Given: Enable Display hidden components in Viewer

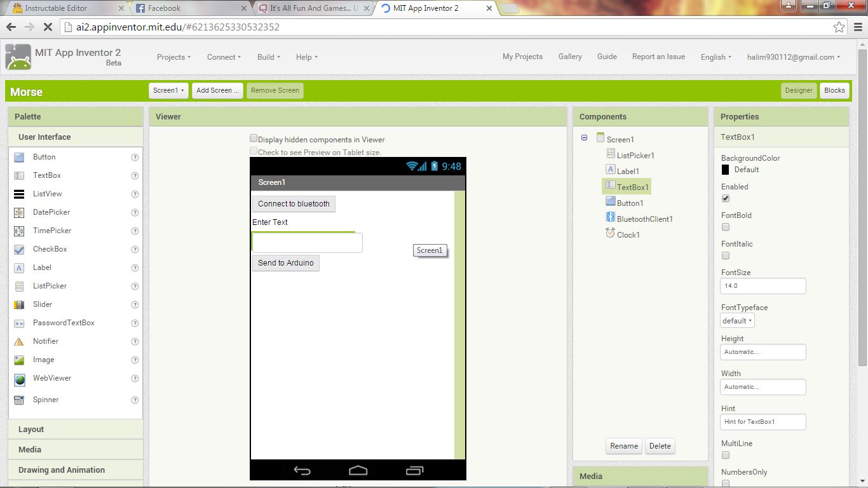Looking at the screenshot, I should 254,137.
